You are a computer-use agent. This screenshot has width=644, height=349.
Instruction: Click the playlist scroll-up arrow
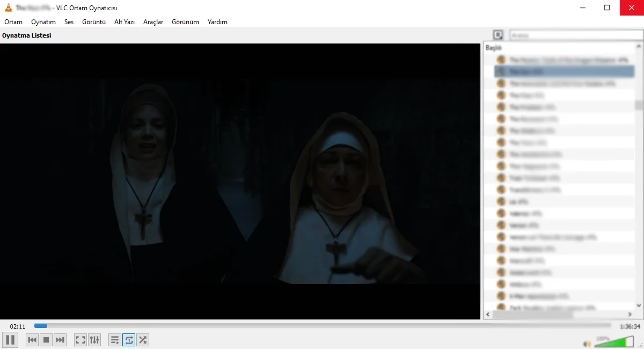tap(639, 48)
